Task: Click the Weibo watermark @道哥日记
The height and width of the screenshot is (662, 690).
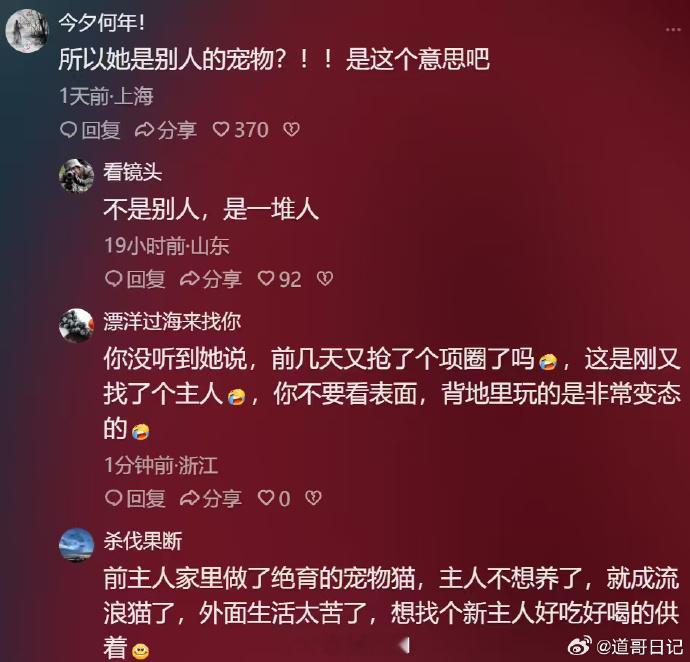Action: coord(625,647)
